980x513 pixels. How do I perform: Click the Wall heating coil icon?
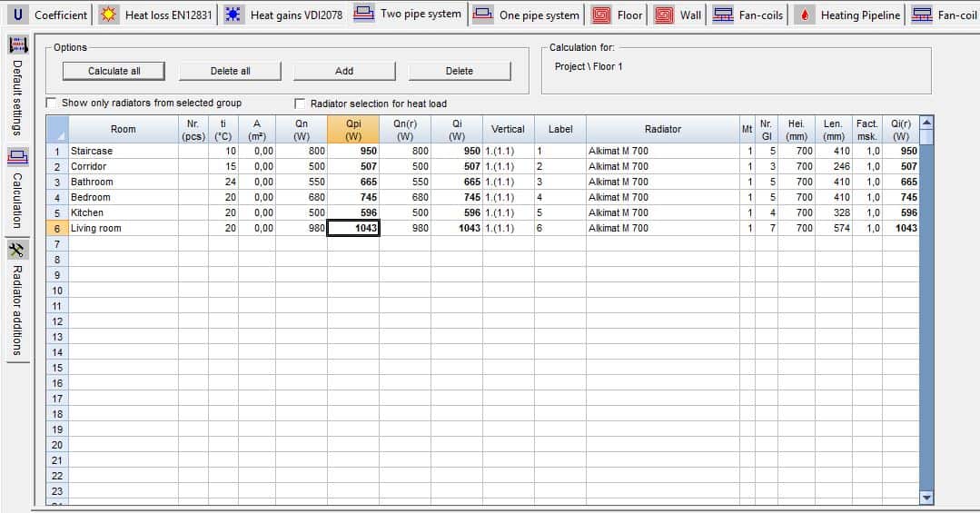click(x=664, y=15)
